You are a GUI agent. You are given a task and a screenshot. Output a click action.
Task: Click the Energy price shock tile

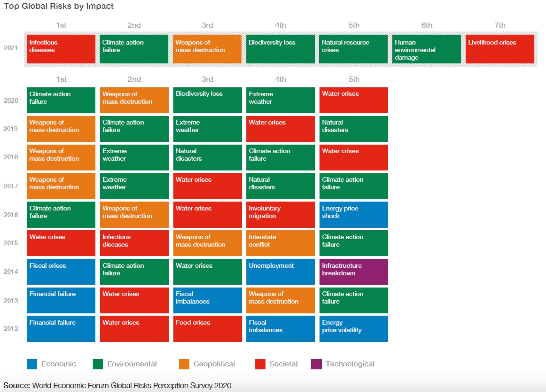pos(353,214)
